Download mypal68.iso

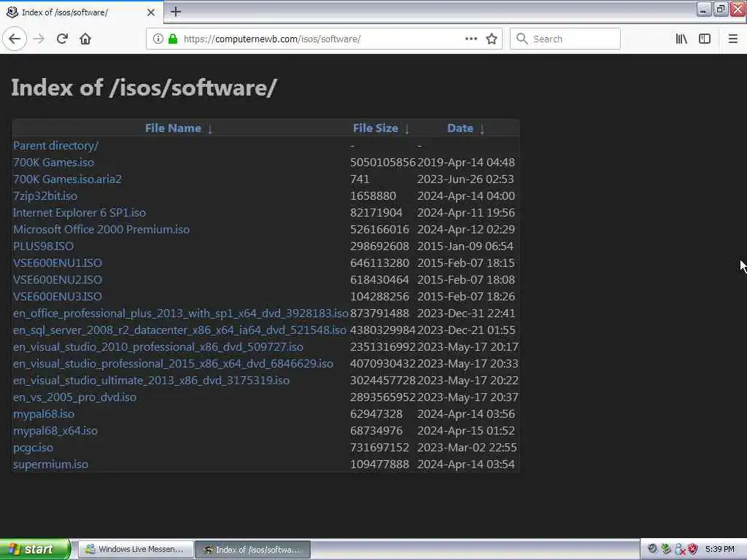(x=43, y=414)
